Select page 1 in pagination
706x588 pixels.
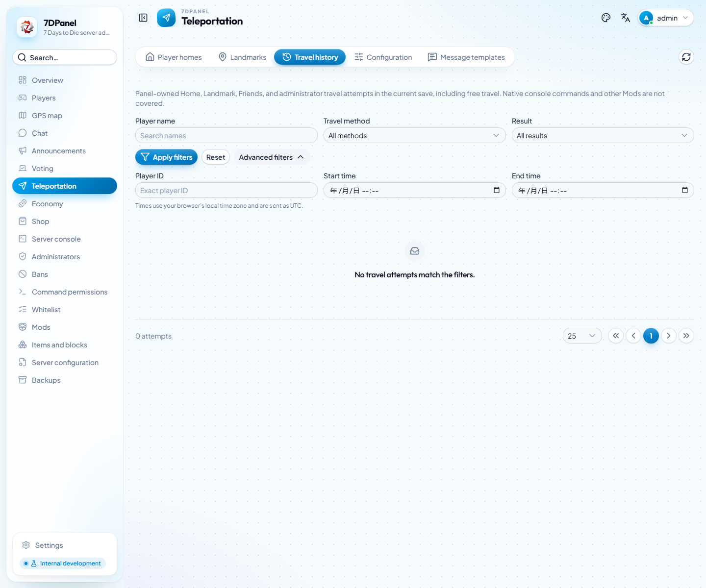point(651,336)
